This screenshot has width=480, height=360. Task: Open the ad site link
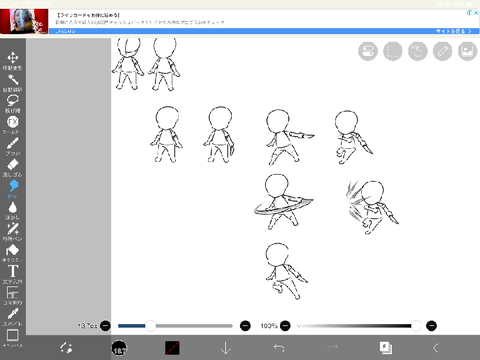pyautogui.click(x=454, y=31)
